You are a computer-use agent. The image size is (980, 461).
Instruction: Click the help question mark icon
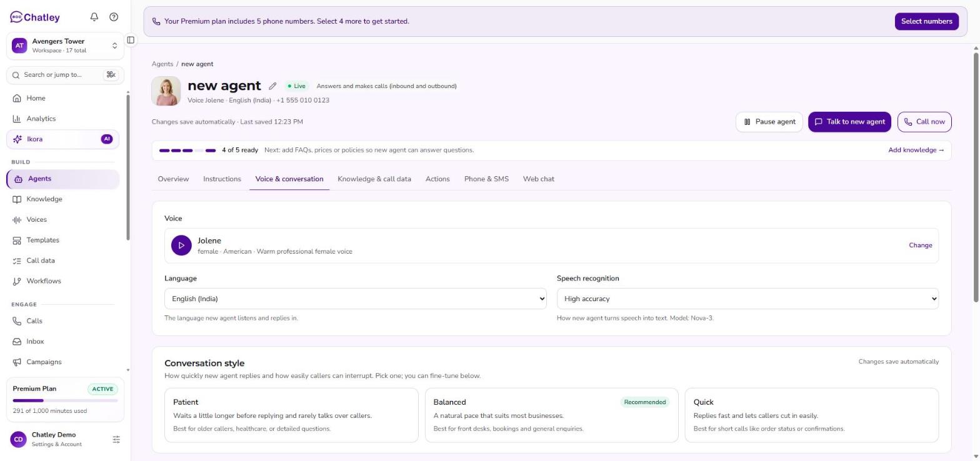click(114, 17)
